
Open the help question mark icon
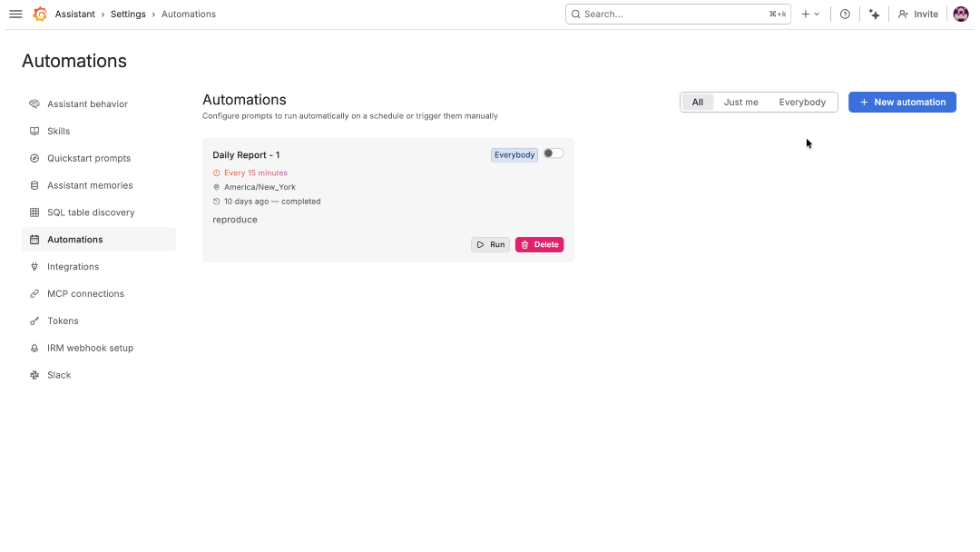click(x=845, y=14)
